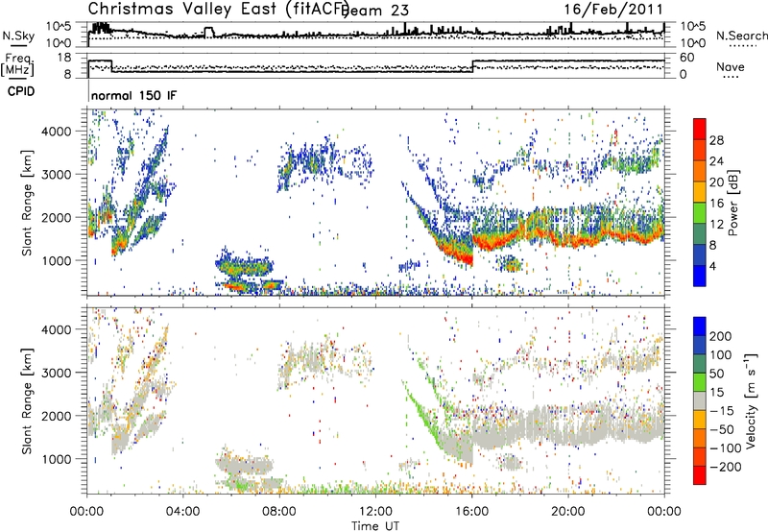The height and width of the screenshot is (532, 768).
Task: Click the 'Velocity [m s-1]' colorbar label
Action: click(751, 400)
